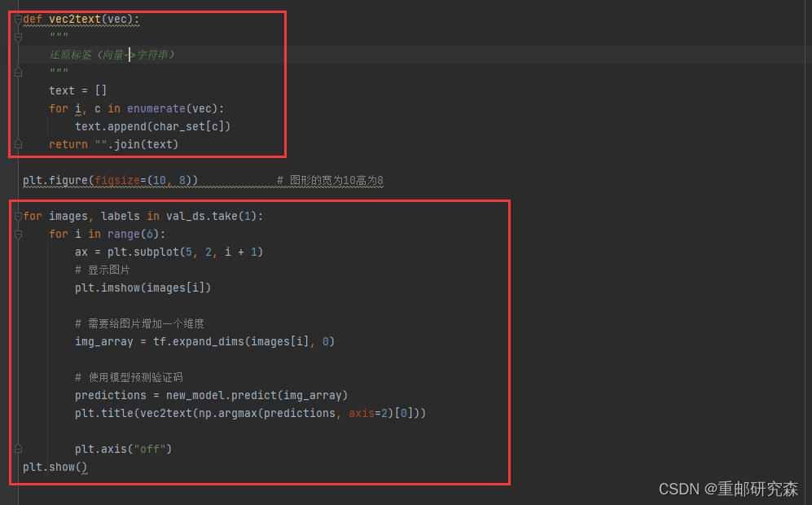Fold the 'for images, labels' loop block
The height and width of the screenshot is (505, 812).
[x=18, y=216]
